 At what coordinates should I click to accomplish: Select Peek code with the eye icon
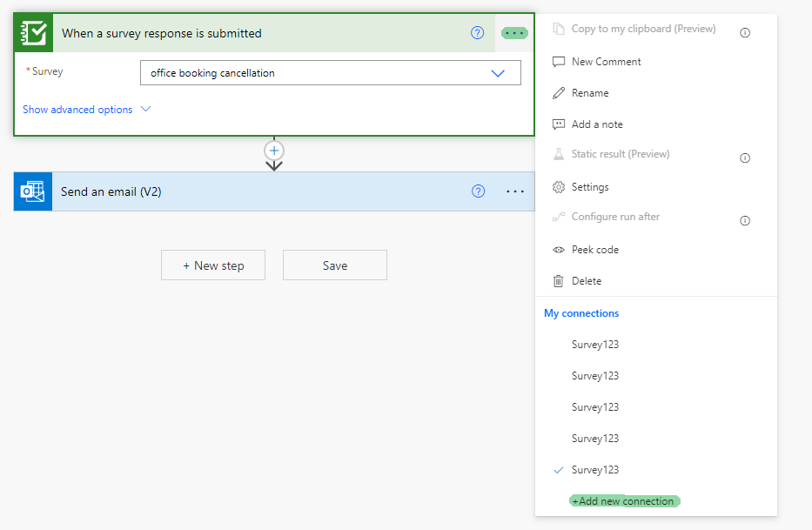click(558, 249)
